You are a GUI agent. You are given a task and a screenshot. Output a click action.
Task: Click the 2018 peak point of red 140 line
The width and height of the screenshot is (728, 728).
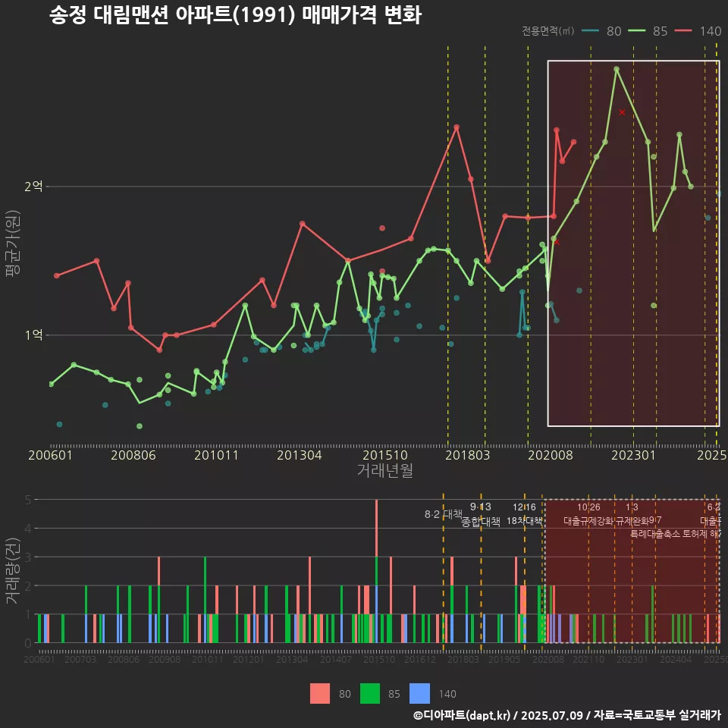coord(457,127)
